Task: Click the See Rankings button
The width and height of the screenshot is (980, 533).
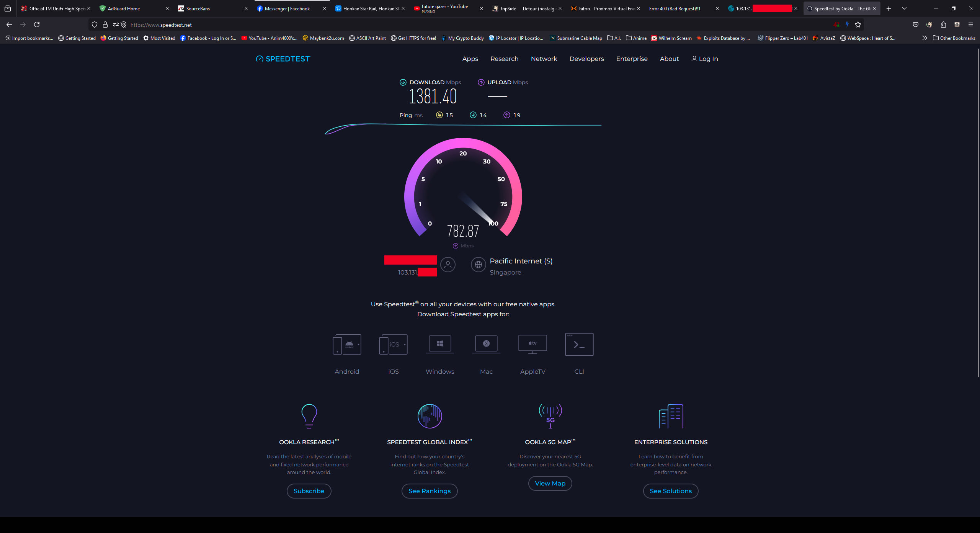Action: click(x=430, y=491)
